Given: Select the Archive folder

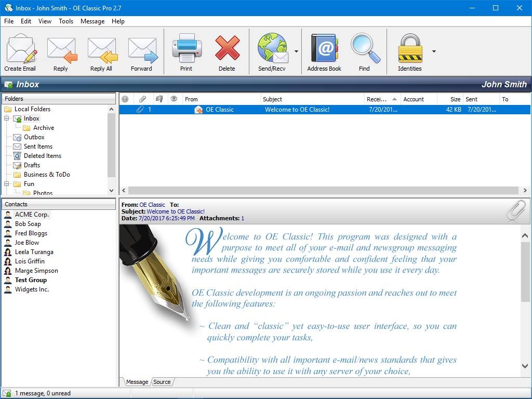Looking at the screenshot, I should click(44, 128).
